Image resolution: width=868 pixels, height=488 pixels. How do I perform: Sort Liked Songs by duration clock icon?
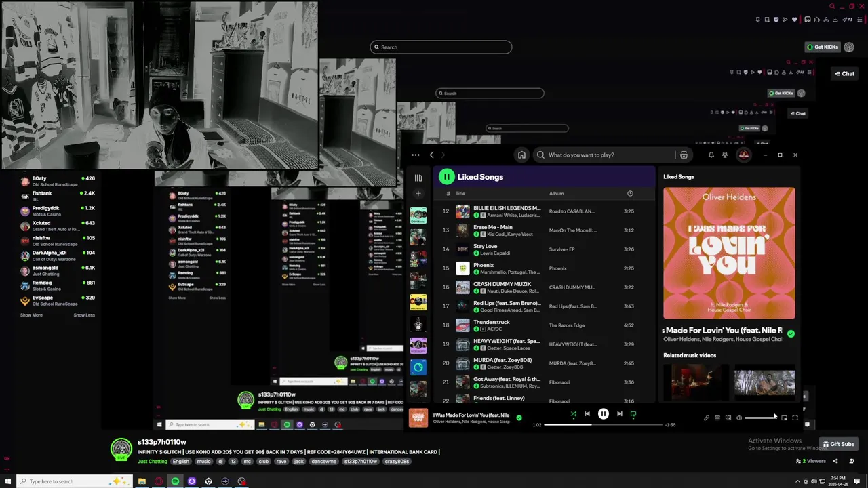click(630, 194)
